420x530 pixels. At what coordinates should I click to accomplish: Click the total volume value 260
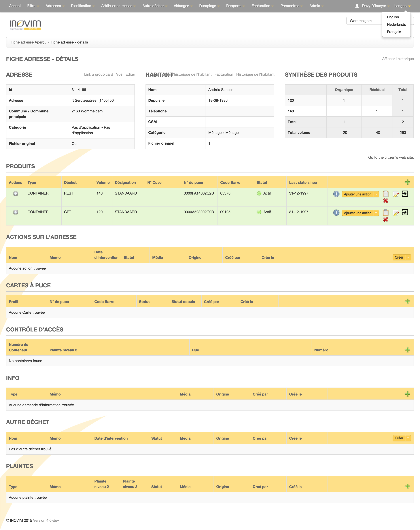click(403, 132)
